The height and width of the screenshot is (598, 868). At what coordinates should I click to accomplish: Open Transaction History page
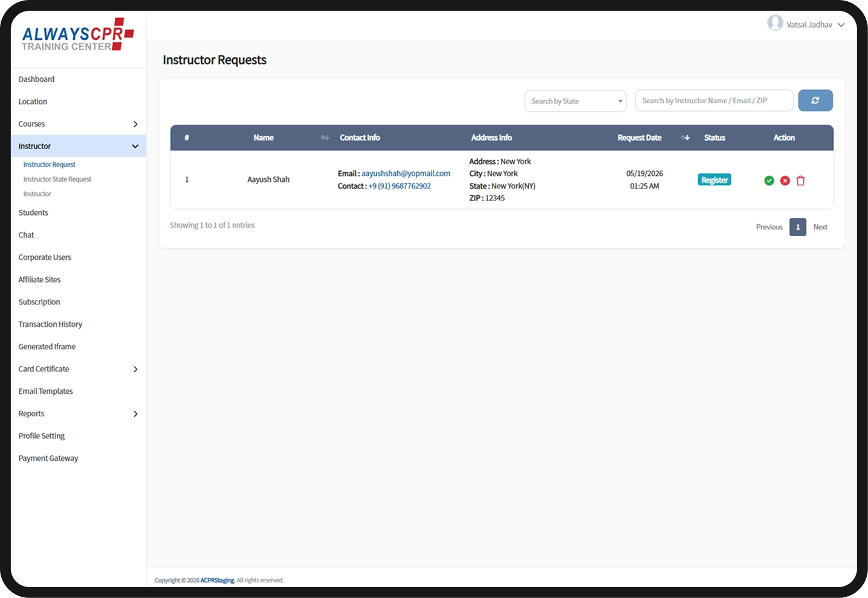click(x=50, y=324)
